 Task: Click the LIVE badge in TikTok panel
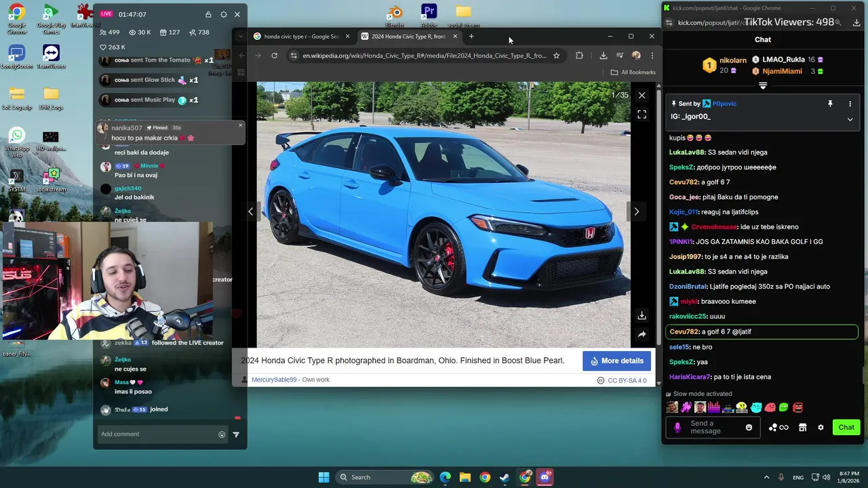106,14
